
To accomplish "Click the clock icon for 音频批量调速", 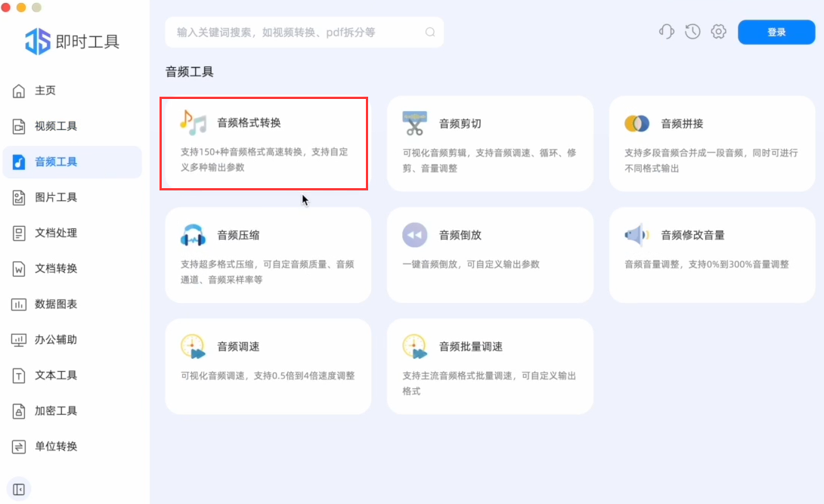I will pos(414,347).
